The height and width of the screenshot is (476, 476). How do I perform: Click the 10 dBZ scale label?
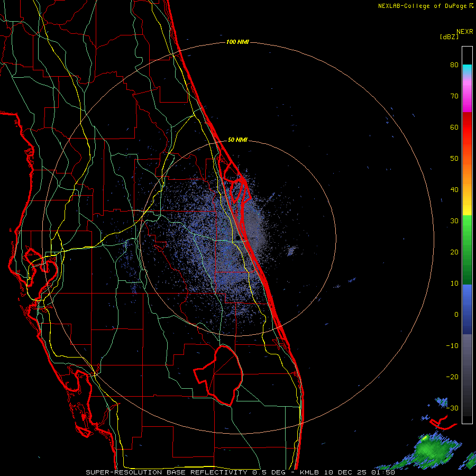[454, 283]
